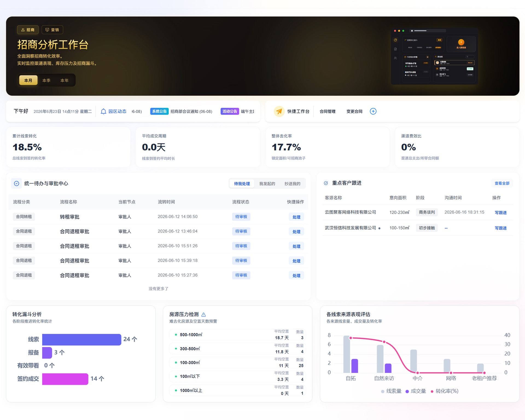Click the 100㎡以下 vacancy row
The height and width of the screenshot is (420, 525).
click(237, 376)
